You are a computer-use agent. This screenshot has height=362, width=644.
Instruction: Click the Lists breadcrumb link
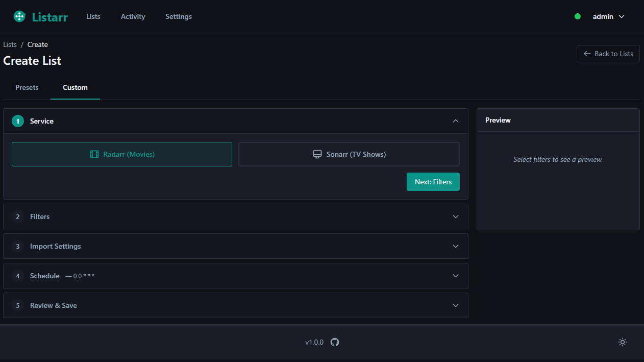coord(10,44)
